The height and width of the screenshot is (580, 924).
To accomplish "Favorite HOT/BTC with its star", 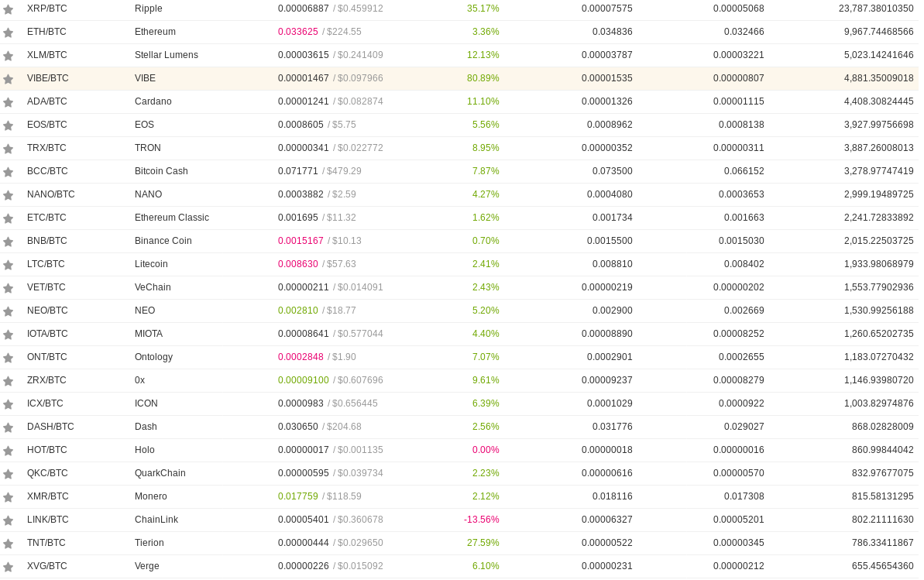I will 9,451.
